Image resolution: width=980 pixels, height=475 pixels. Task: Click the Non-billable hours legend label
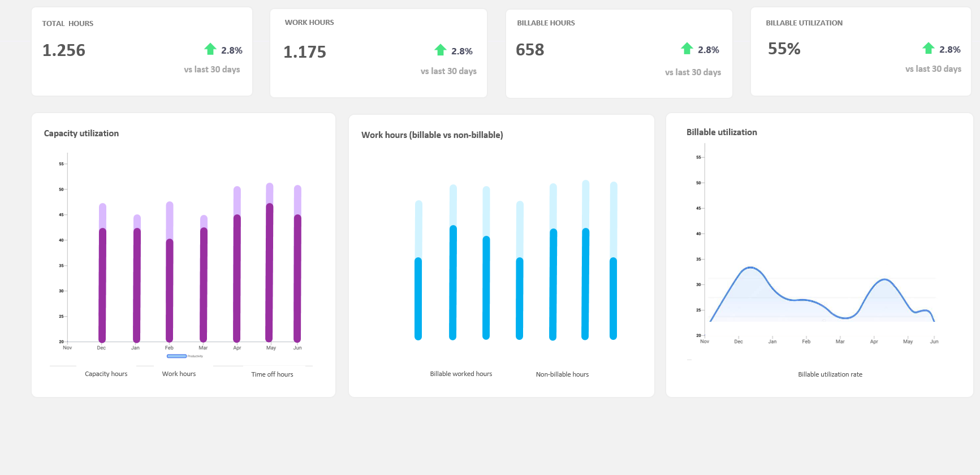coord(562,374)
